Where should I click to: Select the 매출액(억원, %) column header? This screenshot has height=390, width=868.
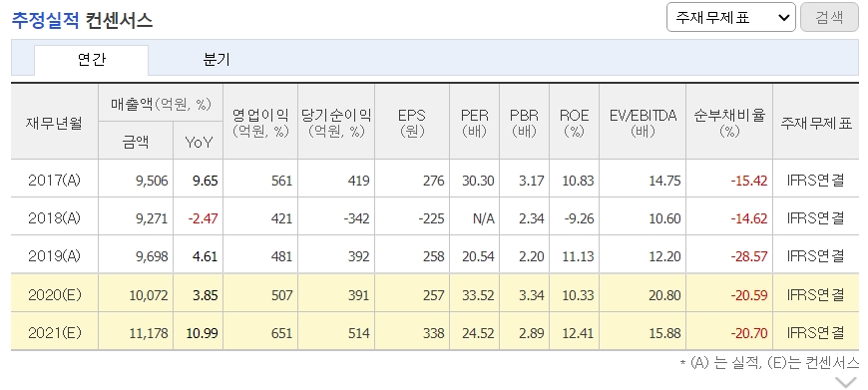pyautogui.click(x=161, y=104)
